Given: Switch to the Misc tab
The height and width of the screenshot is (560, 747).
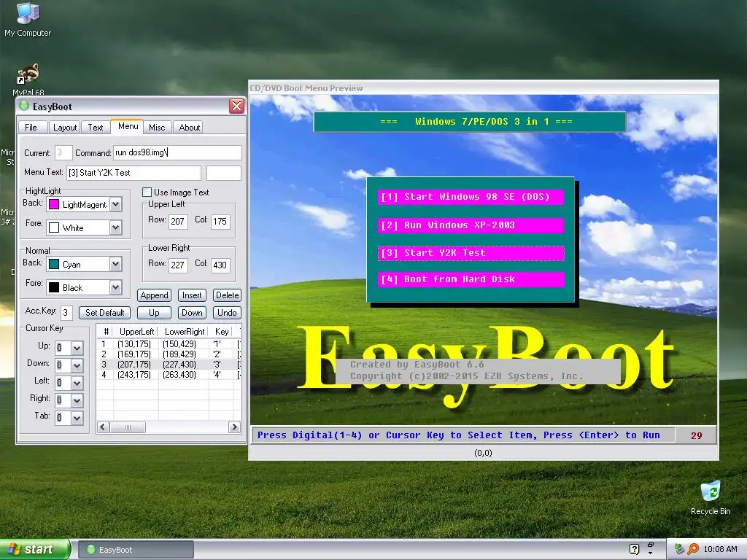Looking at the screenshot, I should [157, 127].
